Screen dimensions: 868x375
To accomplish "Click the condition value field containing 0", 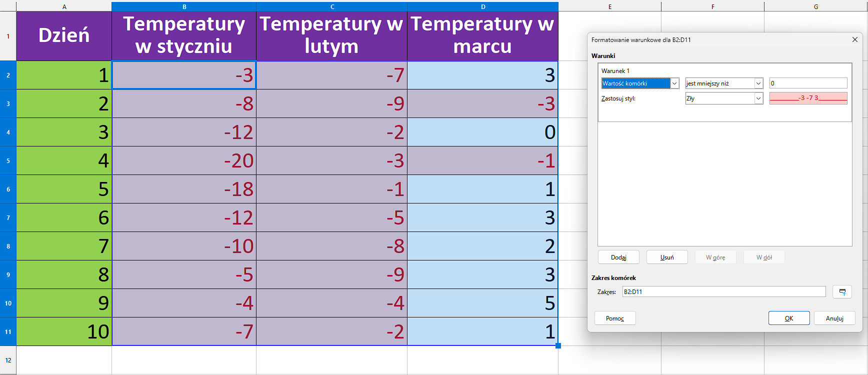I will [x=807, y=83].
